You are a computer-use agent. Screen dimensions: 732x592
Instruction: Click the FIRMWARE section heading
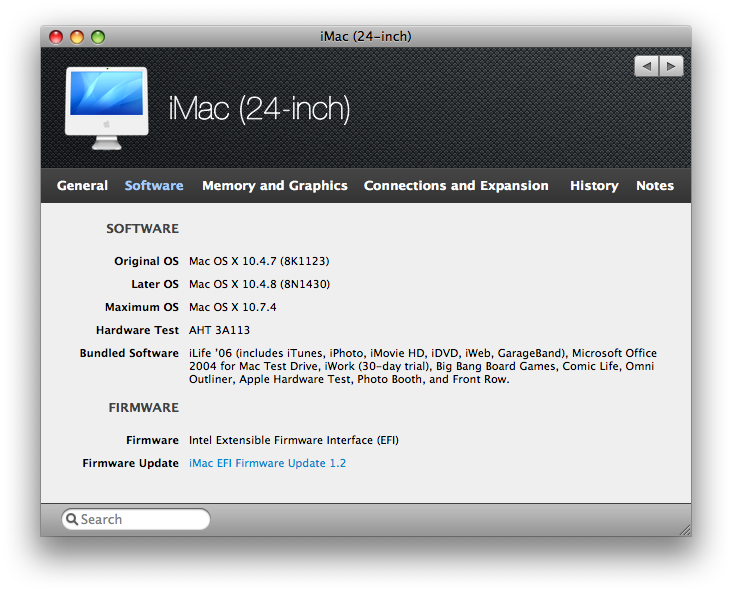tap(144, 408)
